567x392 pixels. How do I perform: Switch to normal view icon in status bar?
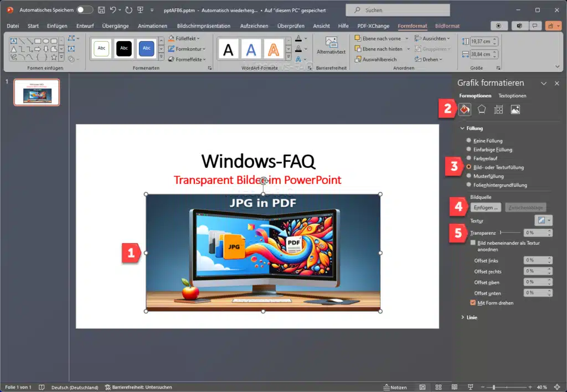click(x=422, y=388)
